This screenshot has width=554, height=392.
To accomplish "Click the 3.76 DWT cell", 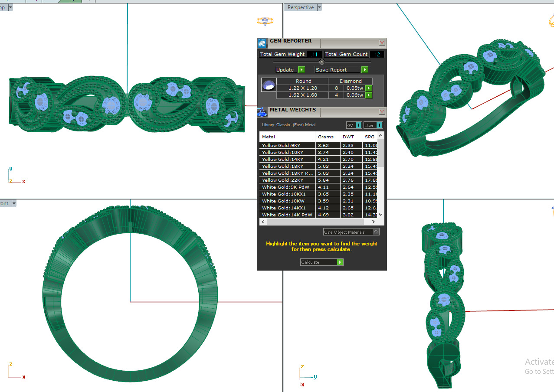I will click(351, 180).
